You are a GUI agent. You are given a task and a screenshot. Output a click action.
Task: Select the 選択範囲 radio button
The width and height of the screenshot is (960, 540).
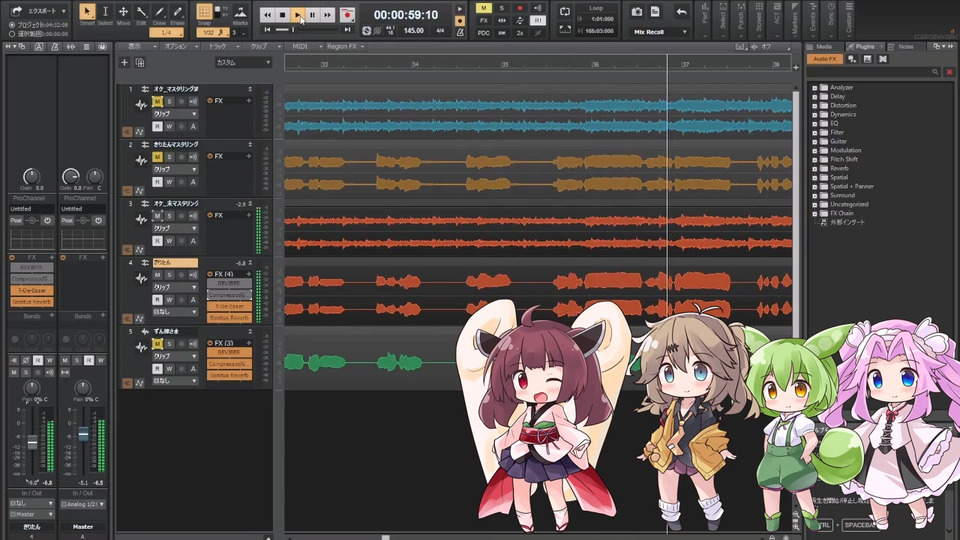[12, 34]
